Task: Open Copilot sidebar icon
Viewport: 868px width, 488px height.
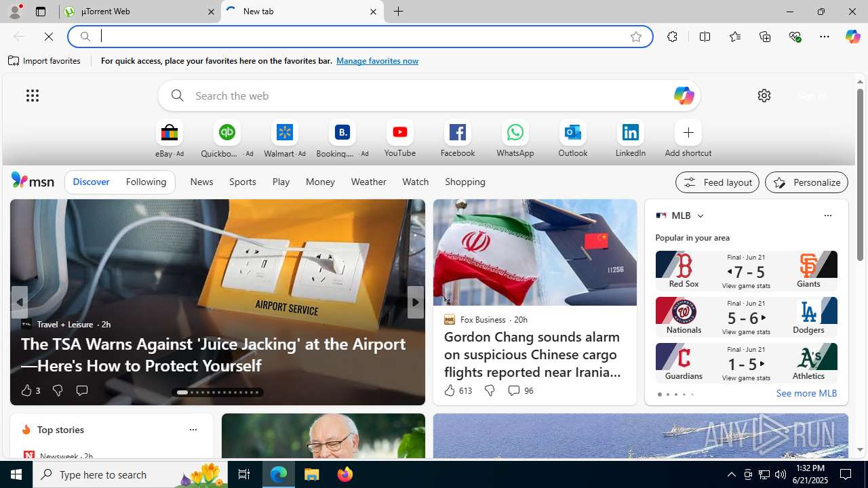Action: [852, 37]
